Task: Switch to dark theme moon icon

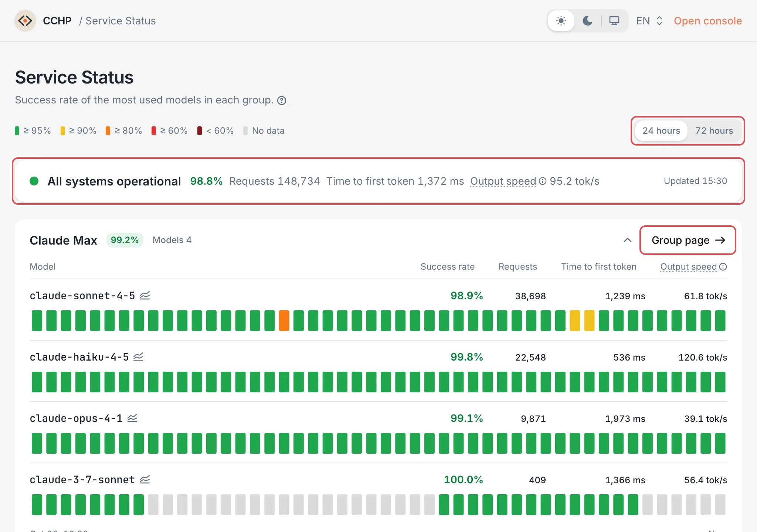Action: (588, 21)
